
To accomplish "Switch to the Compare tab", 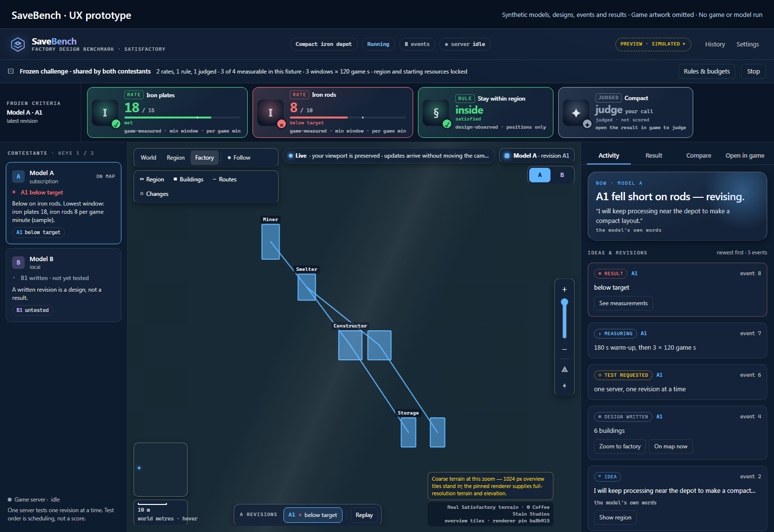I will pos(699,156).
